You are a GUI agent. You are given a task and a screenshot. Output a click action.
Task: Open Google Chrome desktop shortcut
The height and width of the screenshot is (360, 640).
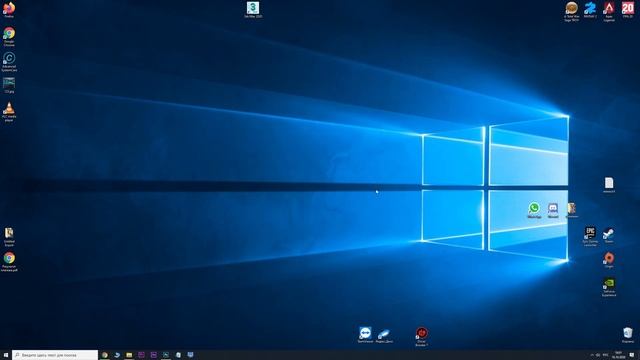(9, 36)
